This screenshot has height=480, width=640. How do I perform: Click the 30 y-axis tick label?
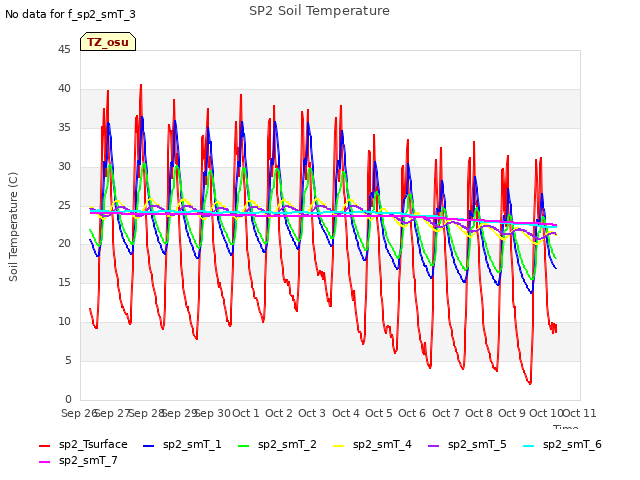(64, 167)
